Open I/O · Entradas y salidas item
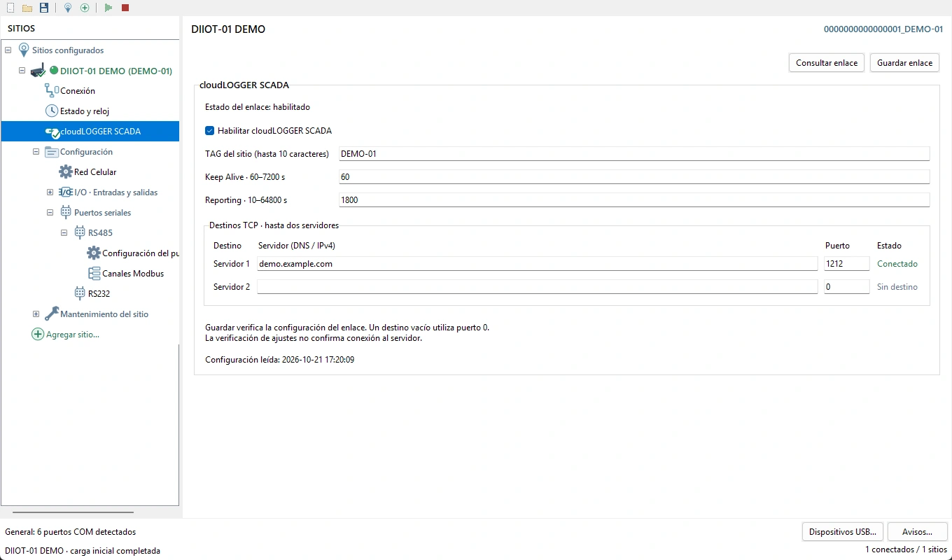Viewport: 952px width, 560px height. click(115, 192)
